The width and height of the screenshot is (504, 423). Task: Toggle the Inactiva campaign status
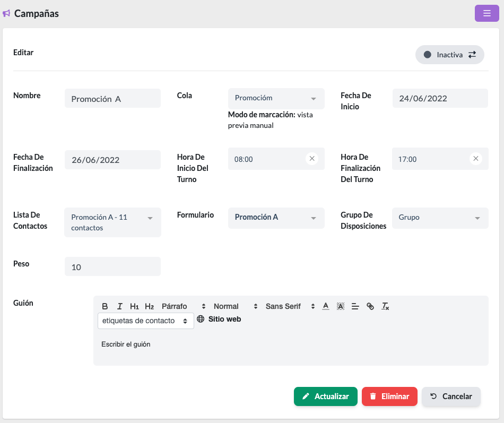(450, 55)
